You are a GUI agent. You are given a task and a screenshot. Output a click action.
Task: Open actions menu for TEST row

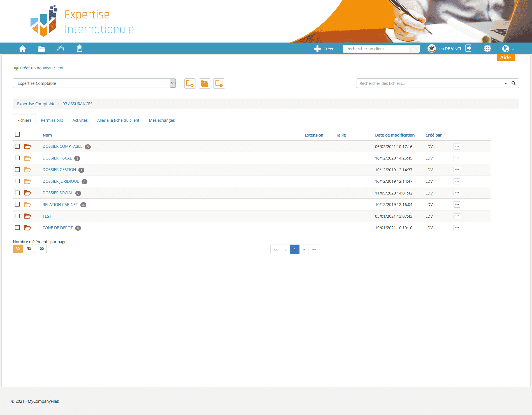click(457, 216)
